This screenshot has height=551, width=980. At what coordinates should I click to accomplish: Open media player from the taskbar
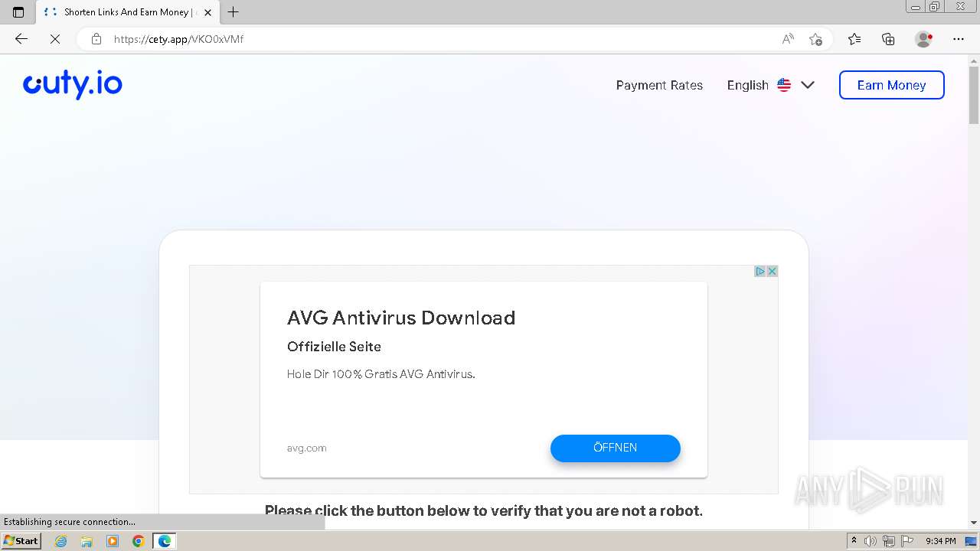112,541
